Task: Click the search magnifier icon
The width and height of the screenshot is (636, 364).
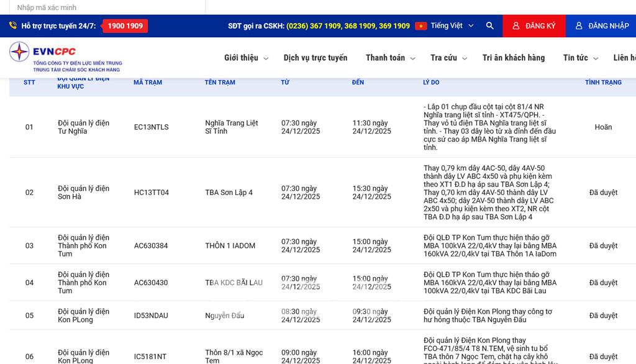Action: (x=490, y=26)
